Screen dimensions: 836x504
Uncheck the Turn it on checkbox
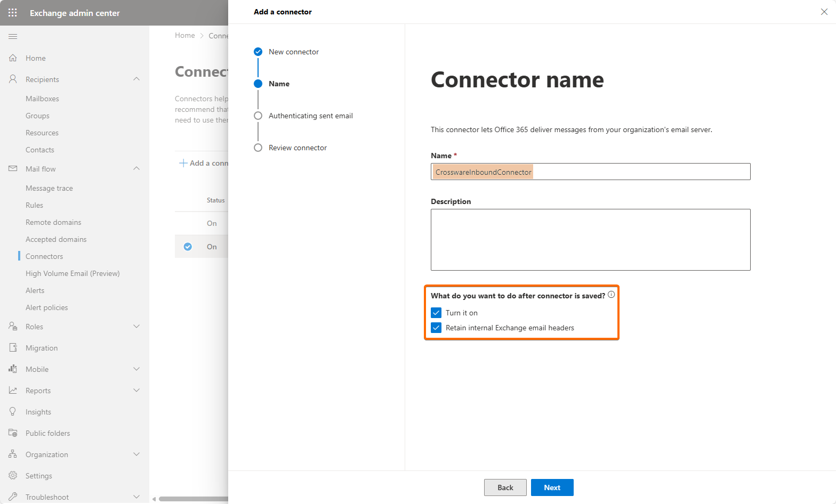point(436,313)
